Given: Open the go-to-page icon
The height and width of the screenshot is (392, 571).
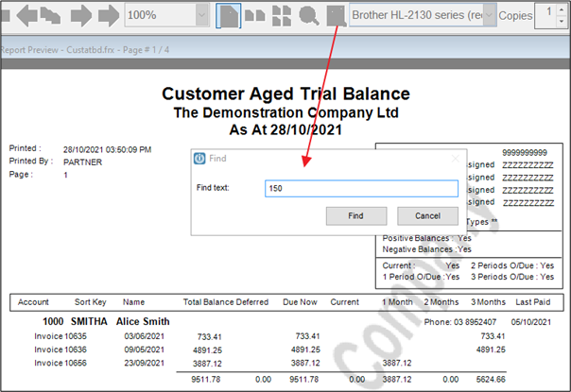Looking at the screenshot, I should pyautogui.click(x=50, y=15).
